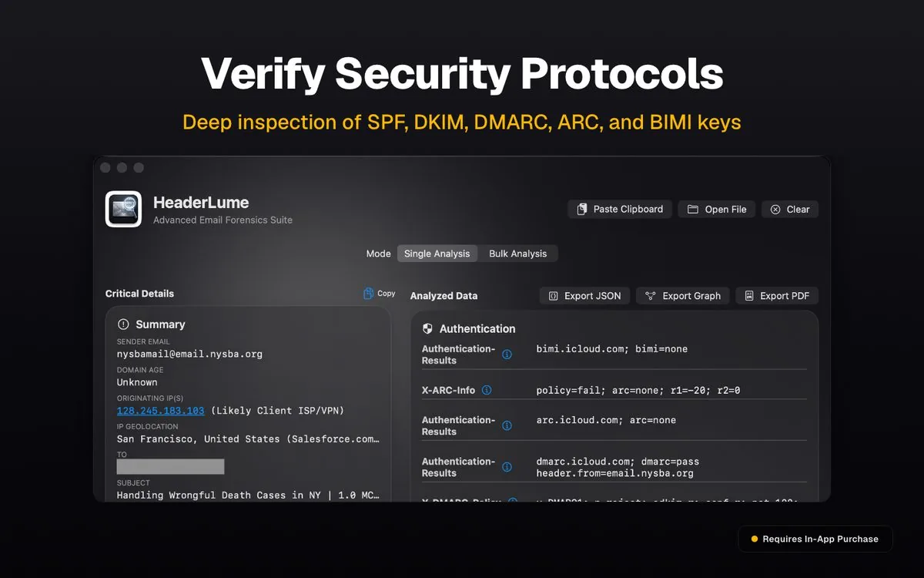Click the HeaderLume app logo icon
924x578 pixels.
coord(123,209)
